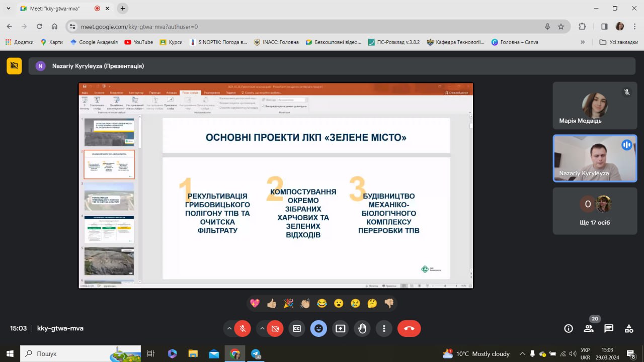Send the thumbs down reaction
The image size is (644, 362).
(389, 303)
